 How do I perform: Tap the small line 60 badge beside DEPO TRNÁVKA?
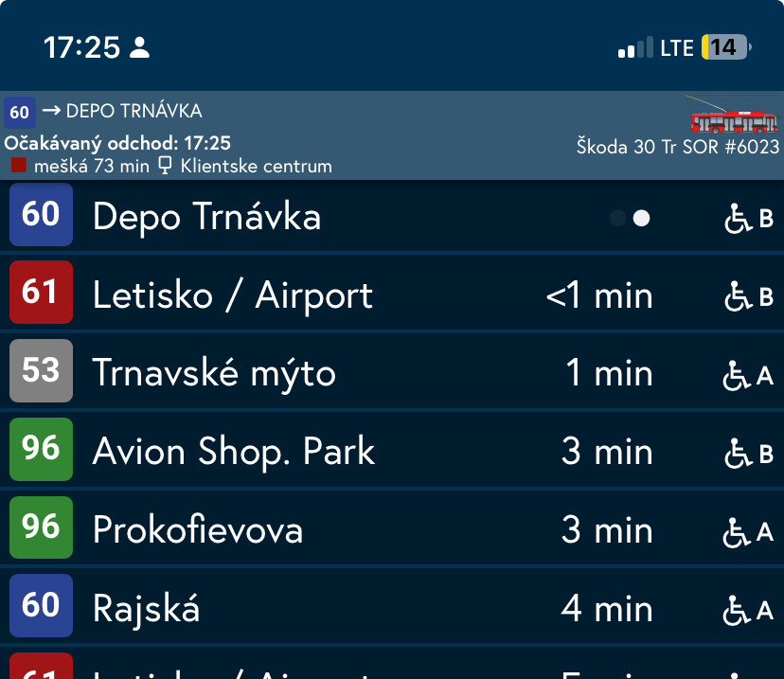(x=20, y=112)
